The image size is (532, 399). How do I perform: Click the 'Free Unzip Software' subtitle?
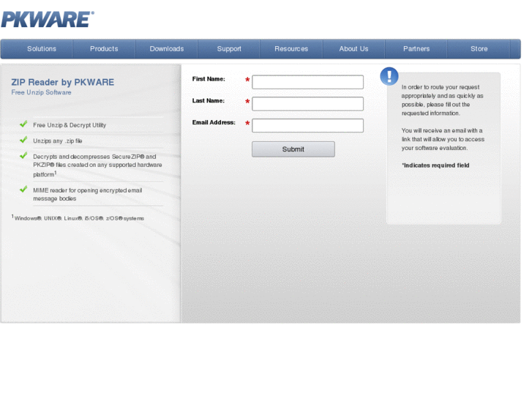(42, 92)
